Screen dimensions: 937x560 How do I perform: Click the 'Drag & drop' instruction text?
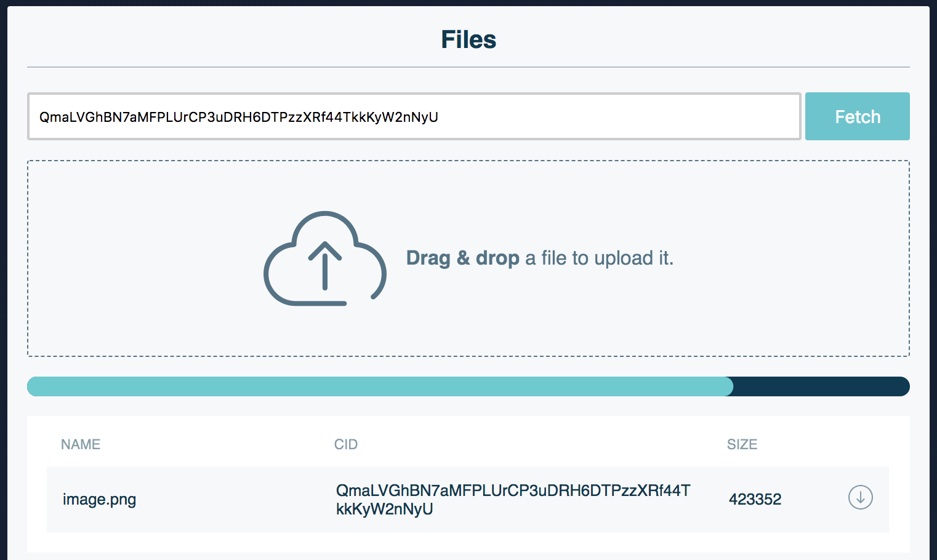pyautogui.click(x=464, y=258)
